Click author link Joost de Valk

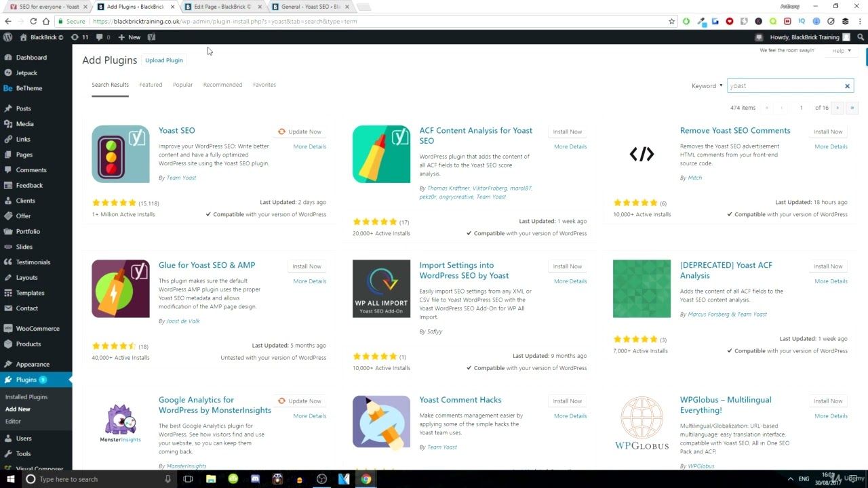[x=182, y=321]
